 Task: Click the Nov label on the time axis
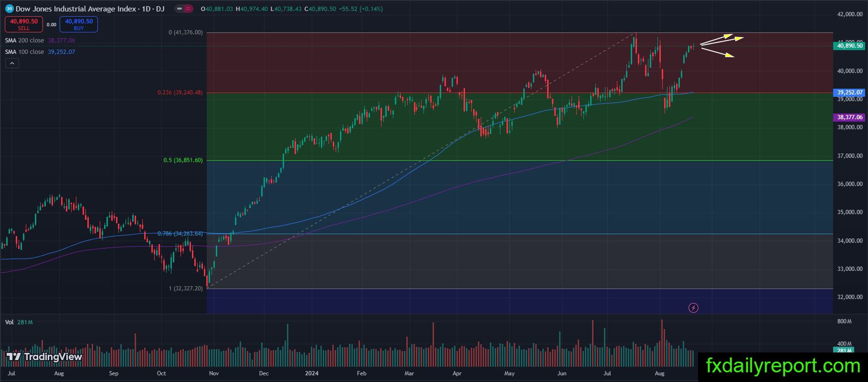click(x=214, y=373)
